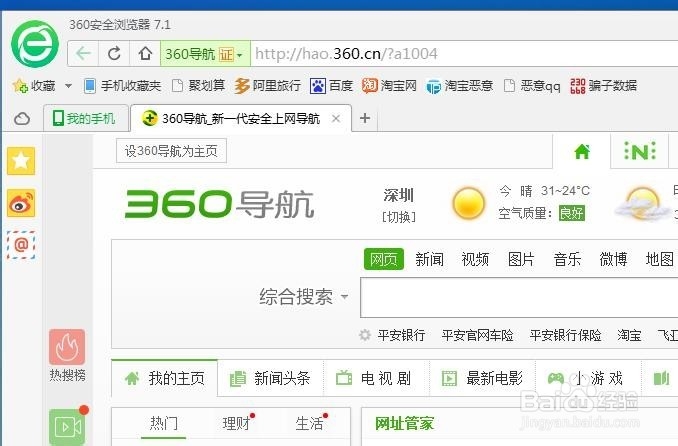Screen dimensions: 678x446
Task: Switch to 小游戏 section tab
Action: 587,379
